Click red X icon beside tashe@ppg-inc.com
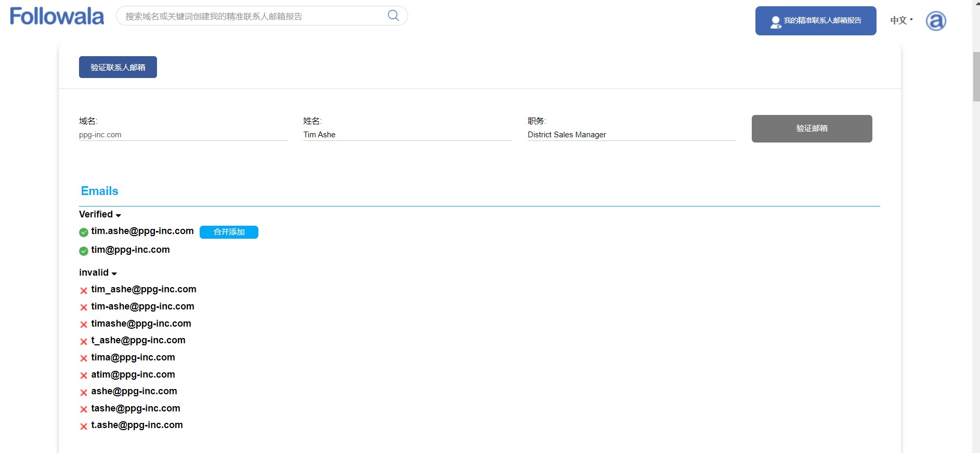980x453 pixels. coord(84,409)
